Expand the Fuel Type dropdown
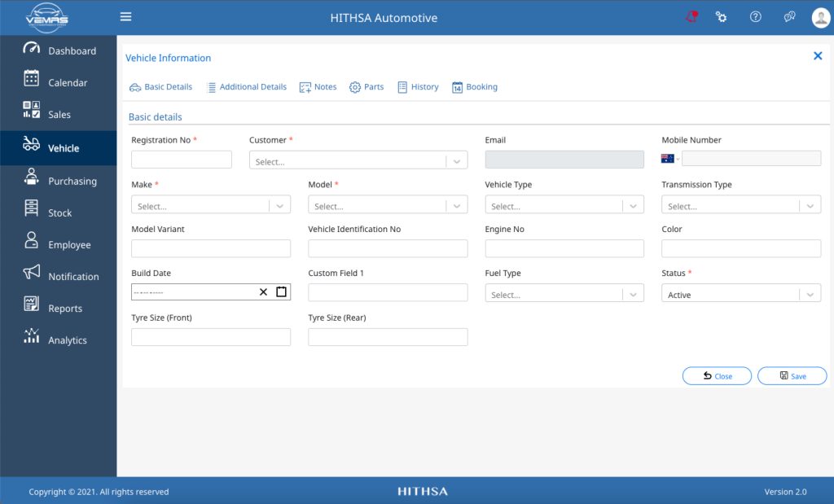 [x=564, y=293]
